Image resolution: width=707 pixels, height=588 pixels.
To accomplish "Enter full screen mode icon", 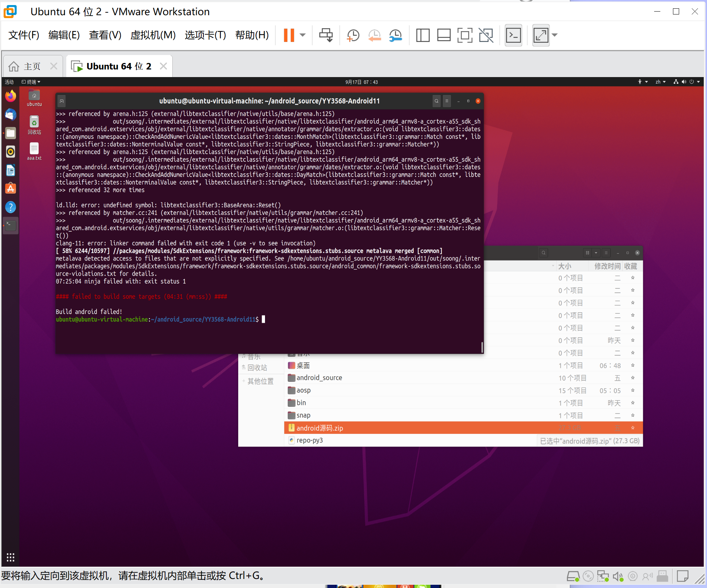I will (x=465, y=35).
